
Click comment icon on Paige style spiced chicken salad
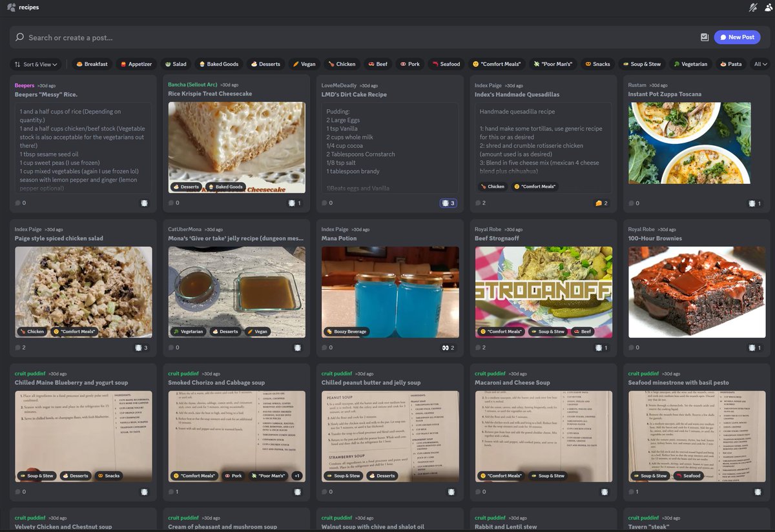(x=18, y=347)
